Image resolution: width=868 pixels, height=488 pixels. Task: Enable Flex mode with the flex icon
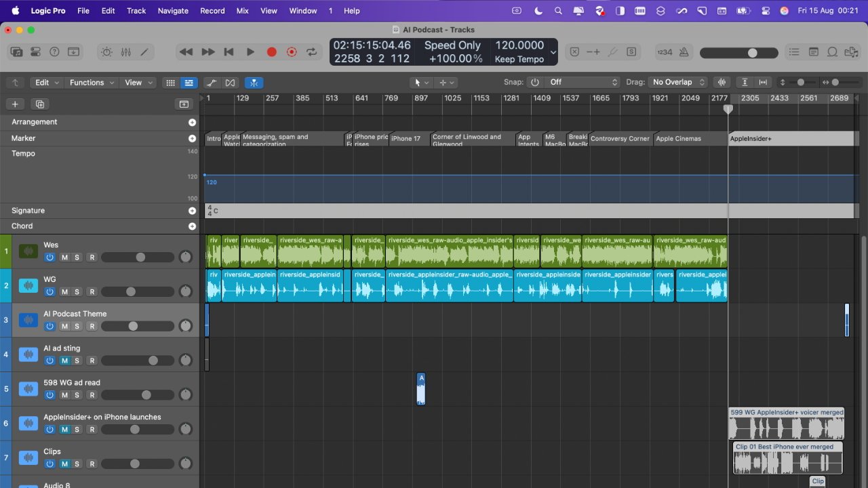(x=230, y=82)
